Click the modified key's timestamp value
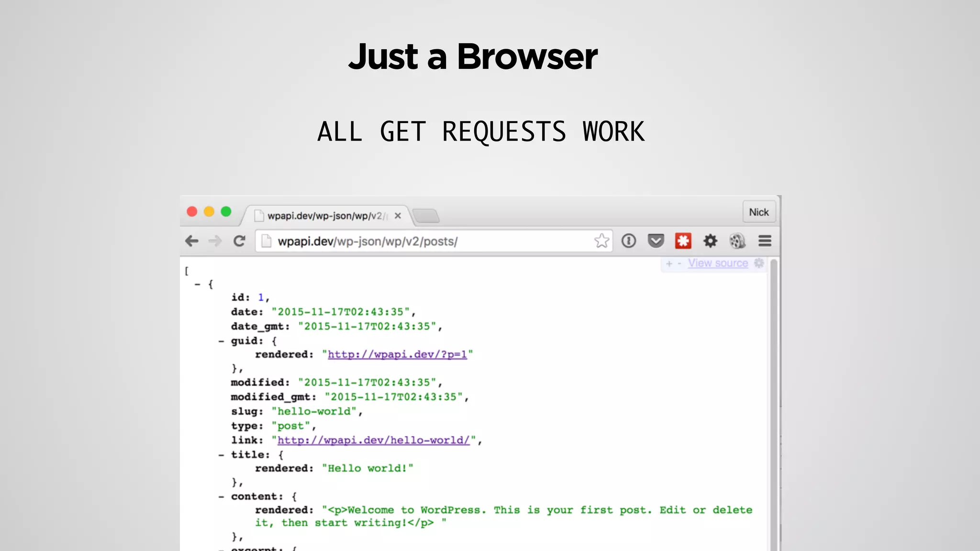The height and width of the screenshot is (551, 980). point(367,383)
